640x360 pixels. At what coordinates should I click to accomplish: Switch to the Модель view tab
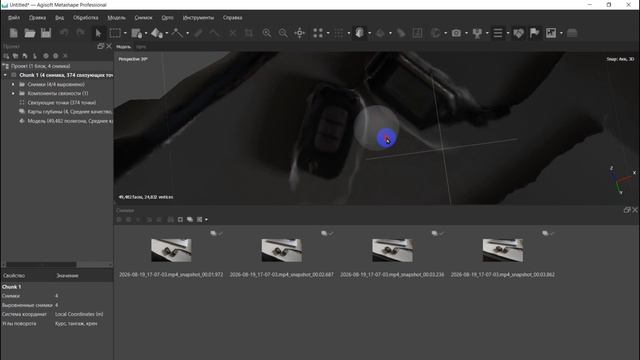click(124, 47)
